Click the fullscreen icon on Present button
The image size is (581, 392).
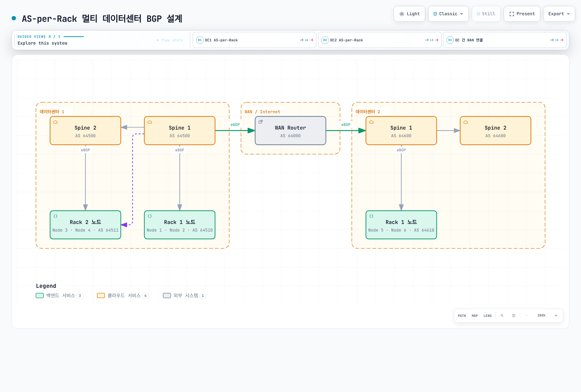512,14
